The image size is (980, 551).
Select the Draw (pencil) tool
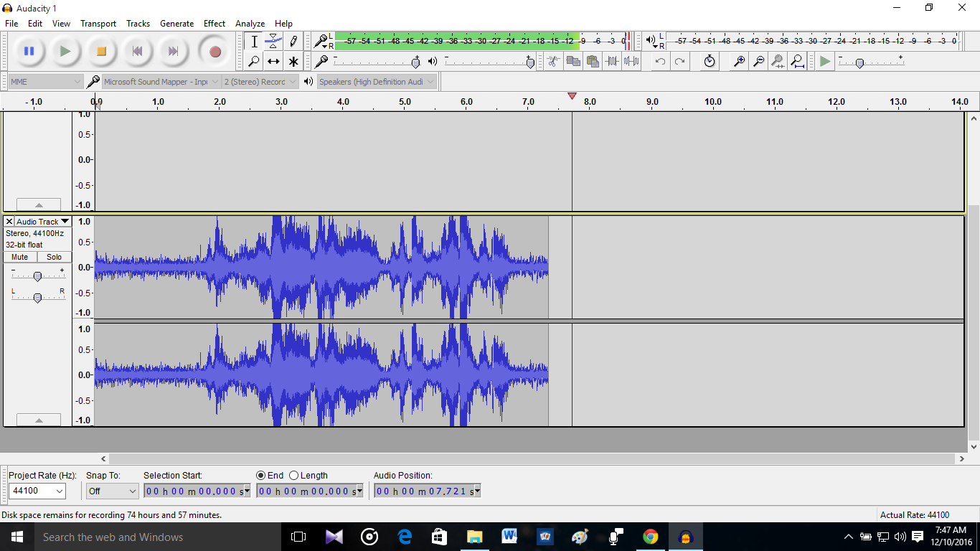pos(293,42)
